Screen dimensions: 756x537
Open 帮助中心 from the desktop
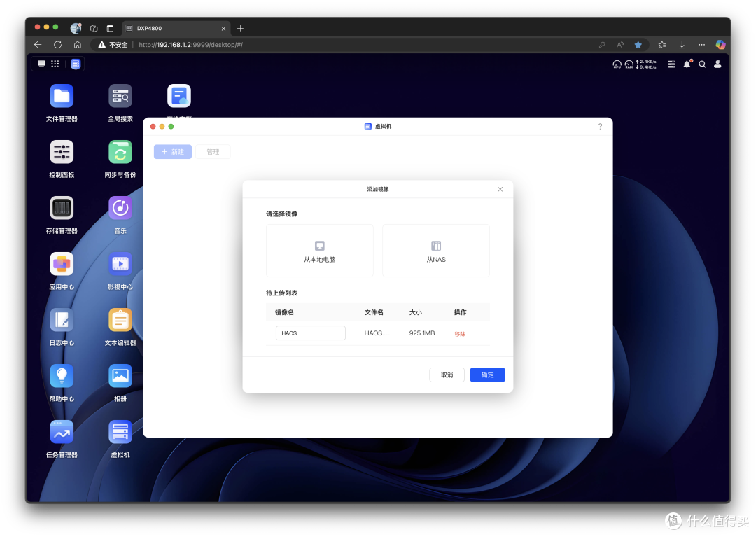[62, 376]
